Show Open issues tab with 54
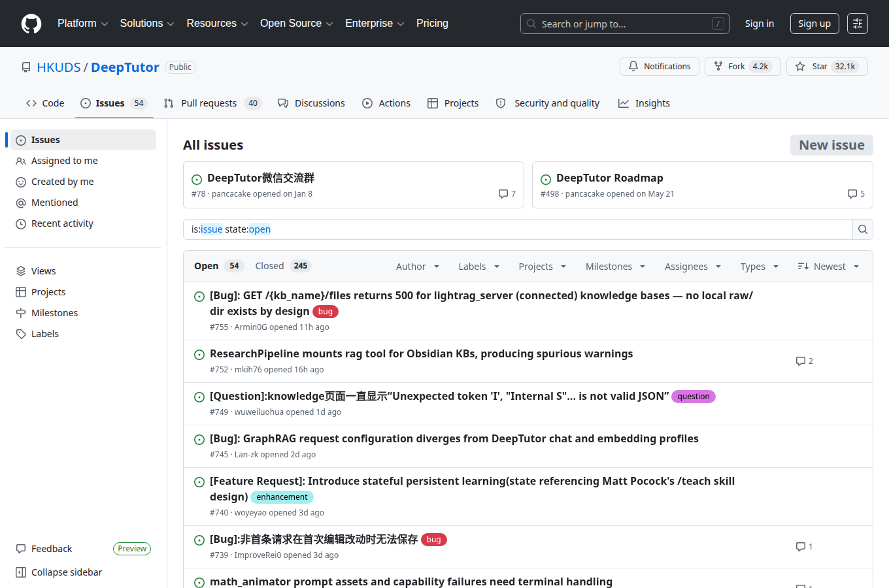This screenshot has width=889, height=588. pyautogui.click(x=219, y=266)
